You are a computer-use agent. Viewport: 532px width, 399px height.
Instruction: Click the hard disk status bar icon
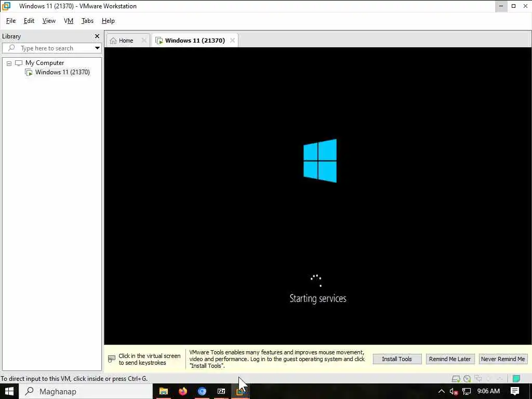456,379
